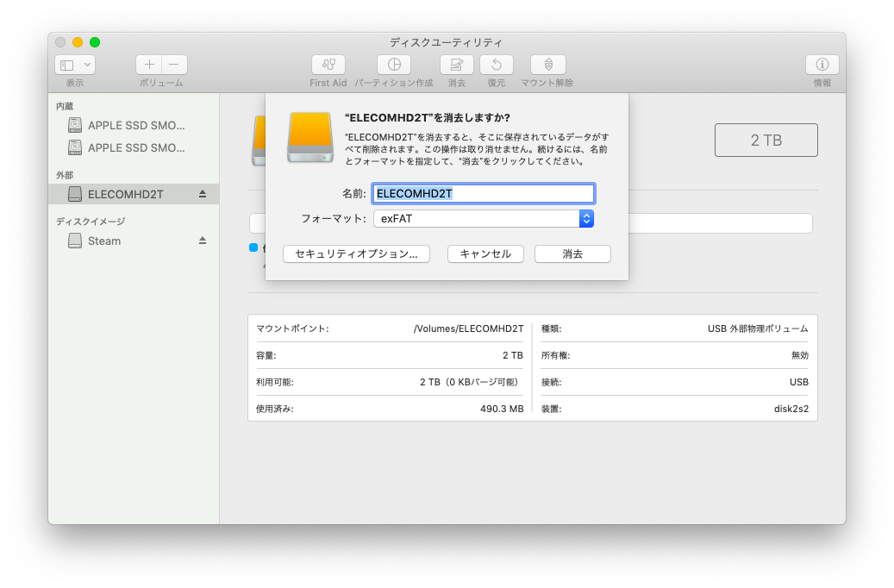Open the info (情報) toolbar icon

822,65
